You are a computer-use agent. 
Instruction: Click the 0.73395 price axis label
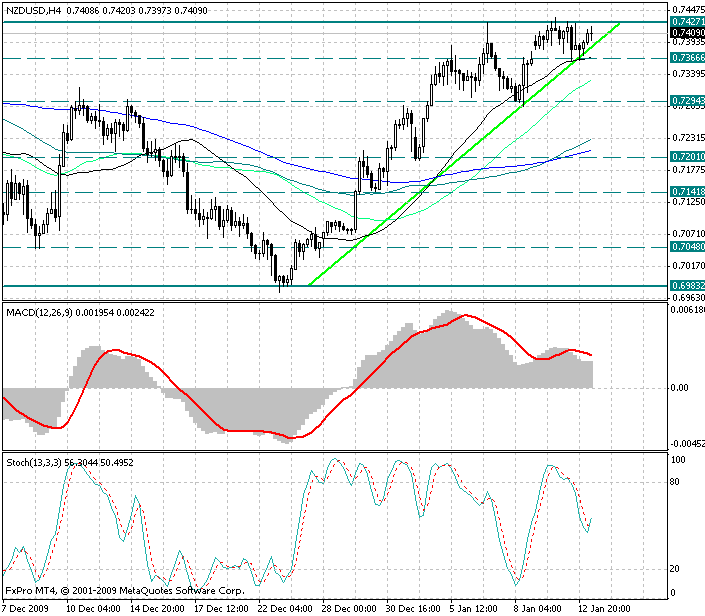tap(688, 73)
